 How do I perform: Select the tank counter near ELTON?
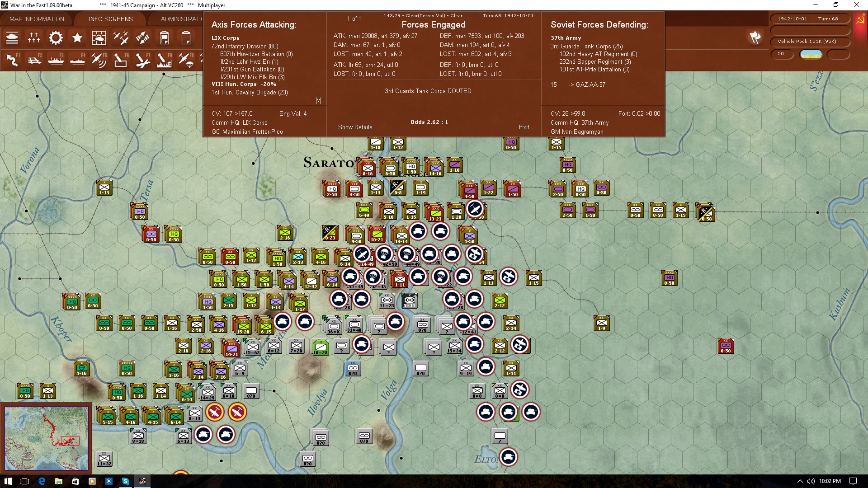(x=509, y=457)
